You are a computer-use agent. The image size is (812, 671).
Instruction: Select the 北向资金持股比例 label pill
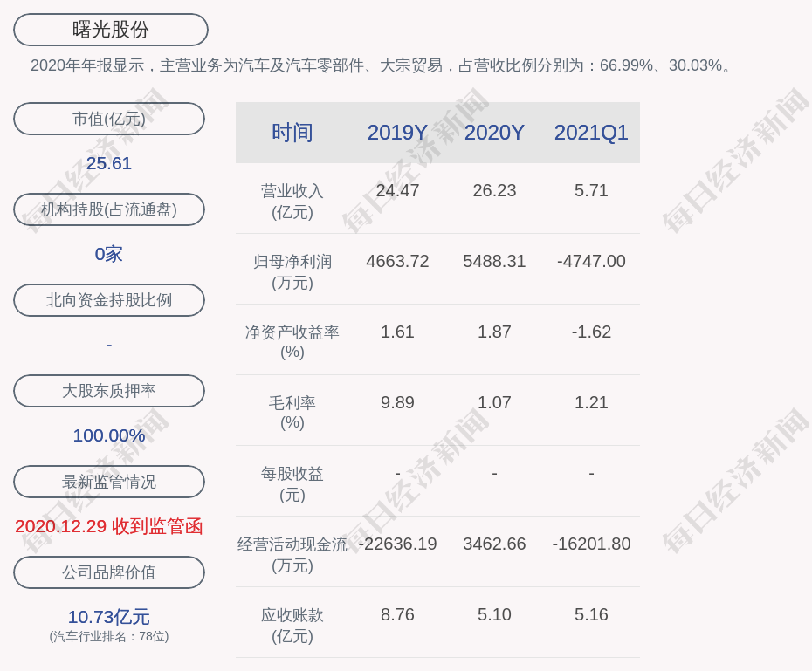pyautogui.click(x=109, y=300)
